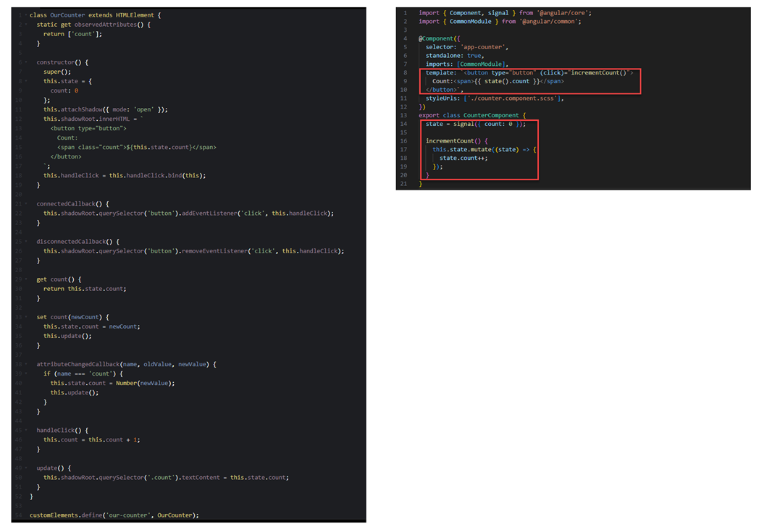Viewport: 759px width, 532px height.
Task: Click line number 21 in Angular code gutter
Action: 403,185
